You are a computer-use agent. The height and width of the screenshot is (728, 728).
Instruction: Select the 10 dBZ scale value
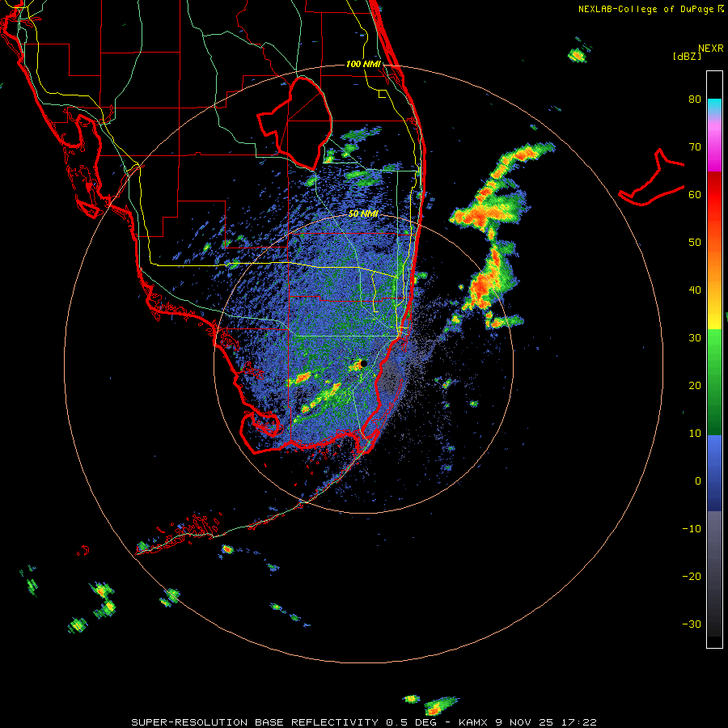point(695,434)
